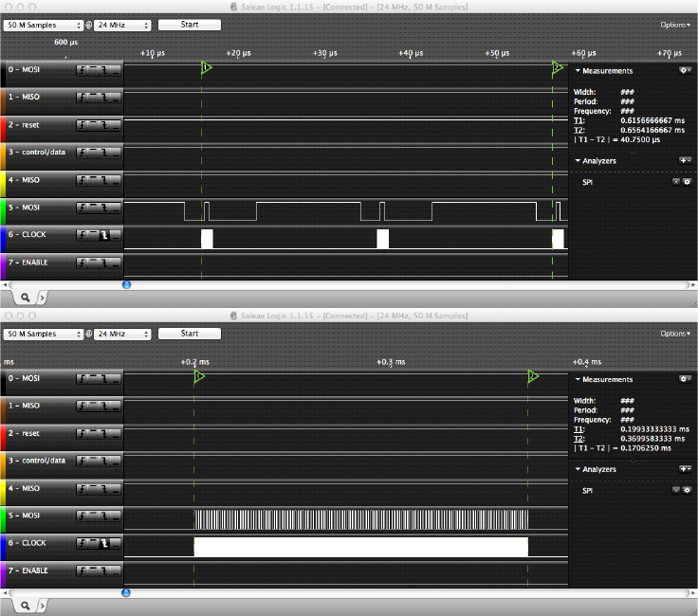Toggle low level trigger on 5 - MOSI, bottom window
Viewport: 698px width, 616px height.
point(116,516)
